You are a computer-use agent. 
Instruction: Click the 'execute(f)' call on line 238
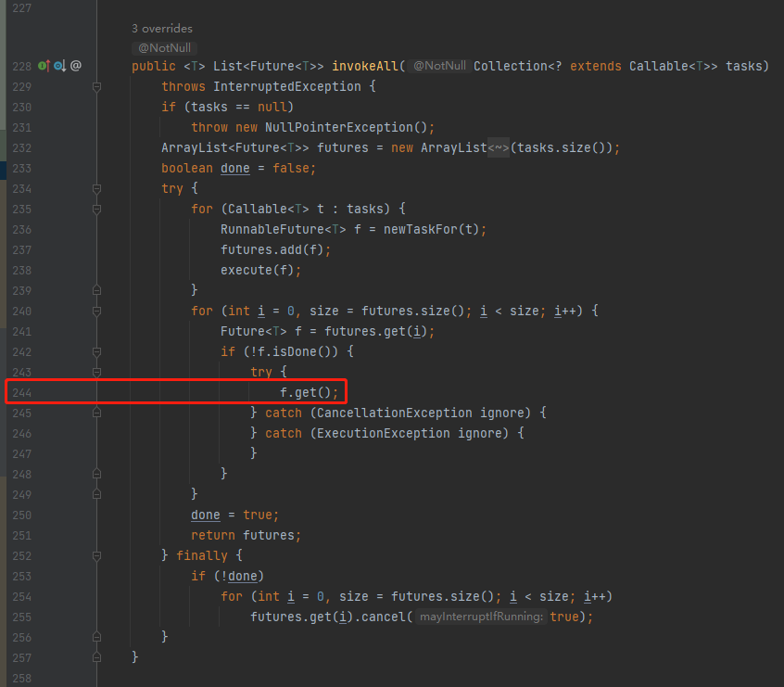click(x=258, y=270)
